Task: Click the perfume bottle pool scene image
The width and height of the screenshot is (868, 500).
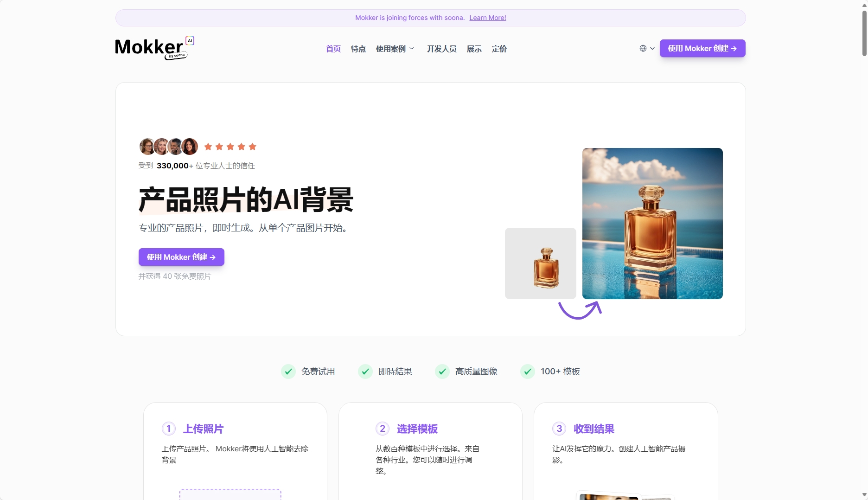Action: tap(652, 224)
